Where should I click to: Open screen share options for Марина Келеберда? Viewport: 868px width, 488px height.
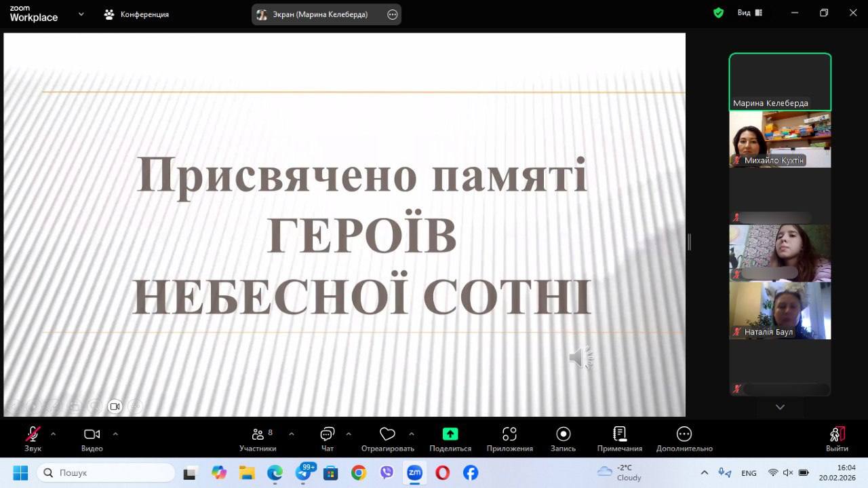pos(392,14)
